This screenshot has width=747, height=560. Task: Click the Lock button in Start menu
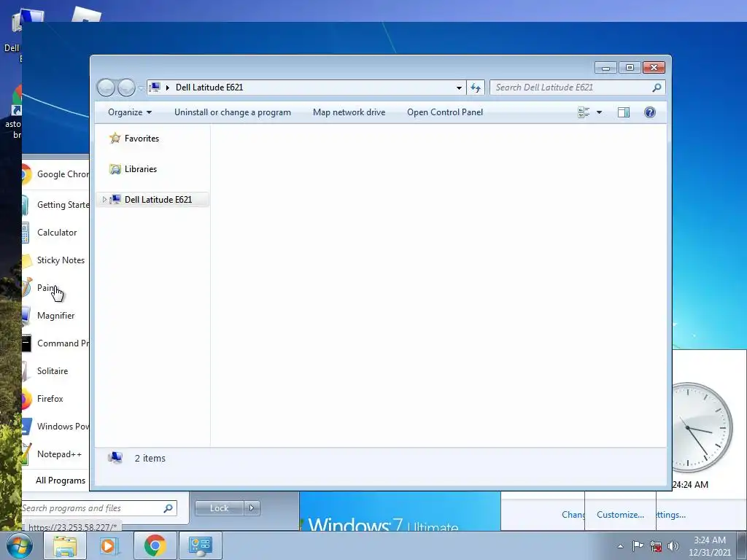coord(220,508)
